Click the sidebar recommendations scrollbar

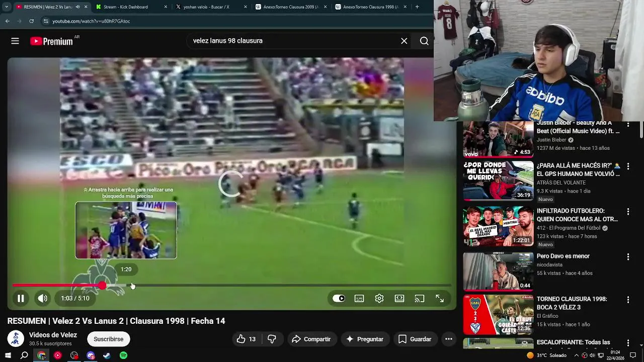point(641,129)
